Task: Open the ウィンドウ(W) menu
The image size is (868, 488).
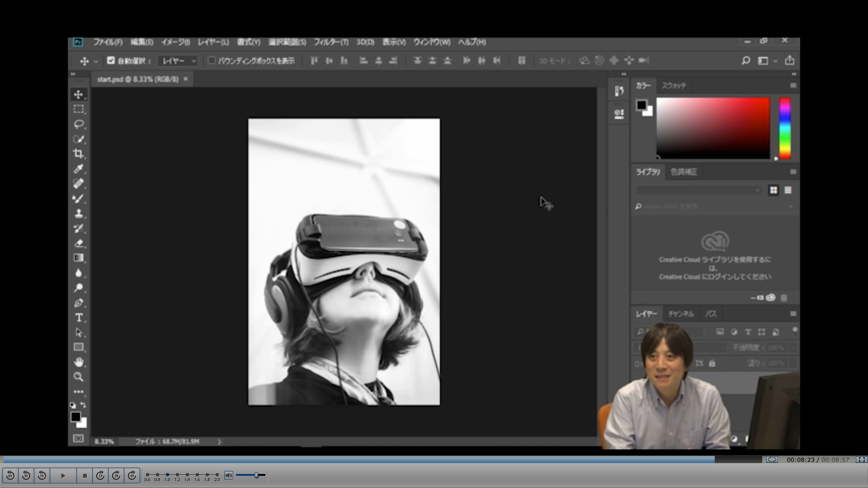Action: coord(432,42)
